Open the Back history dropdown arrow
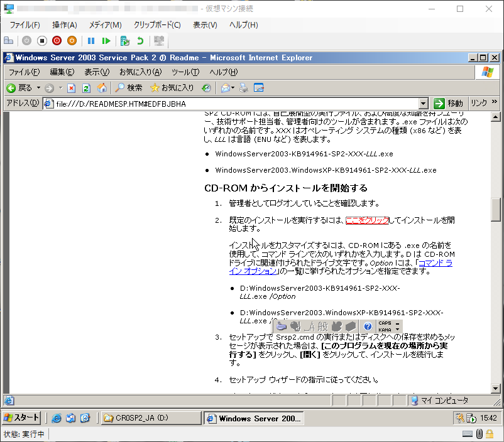Viewport: 504px width, 442px height. click(38, 88)
